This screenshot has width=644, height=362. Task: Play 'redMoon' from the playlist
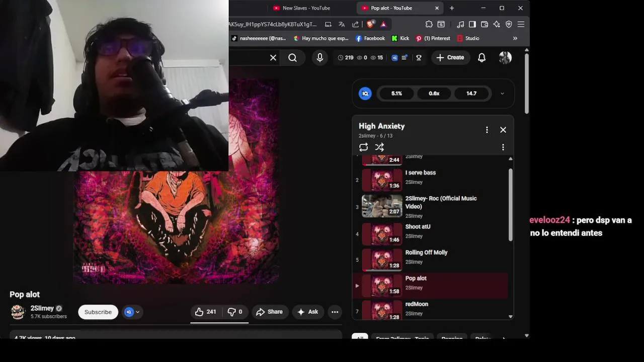tap(431, 310)
